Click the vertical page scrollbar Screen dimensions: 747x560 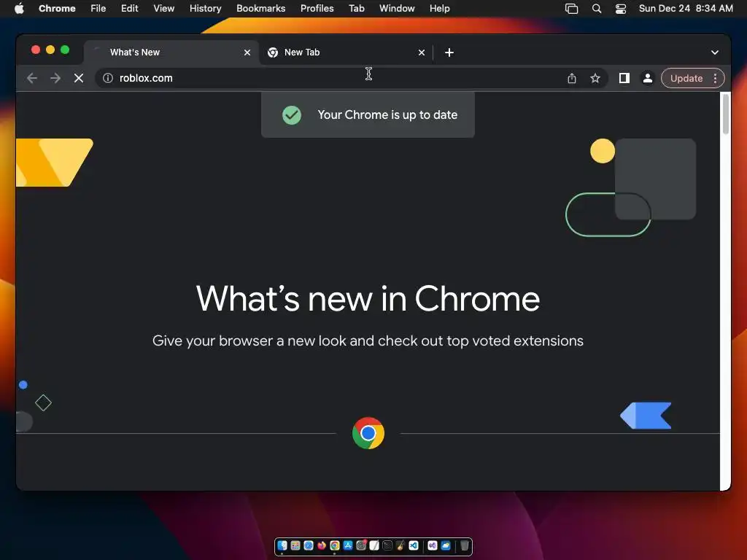pyautogui.click(x=726, y=114)
